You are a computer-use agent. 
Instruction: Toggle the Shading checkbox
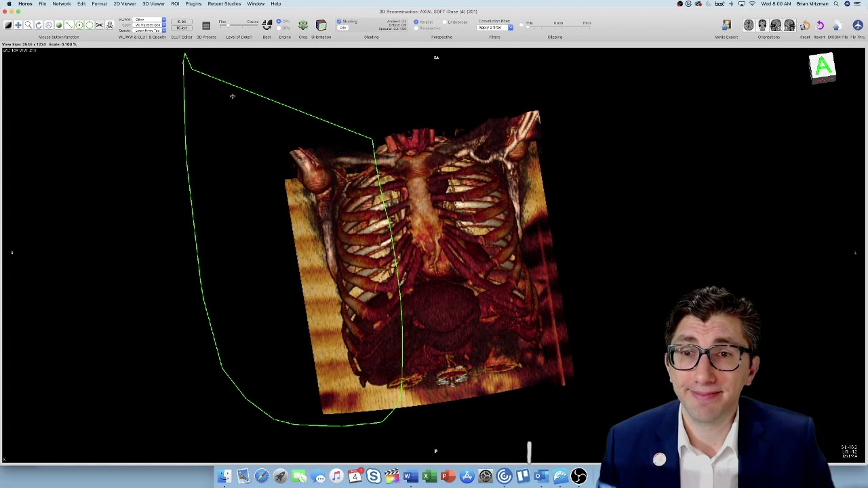coord(339,22)
